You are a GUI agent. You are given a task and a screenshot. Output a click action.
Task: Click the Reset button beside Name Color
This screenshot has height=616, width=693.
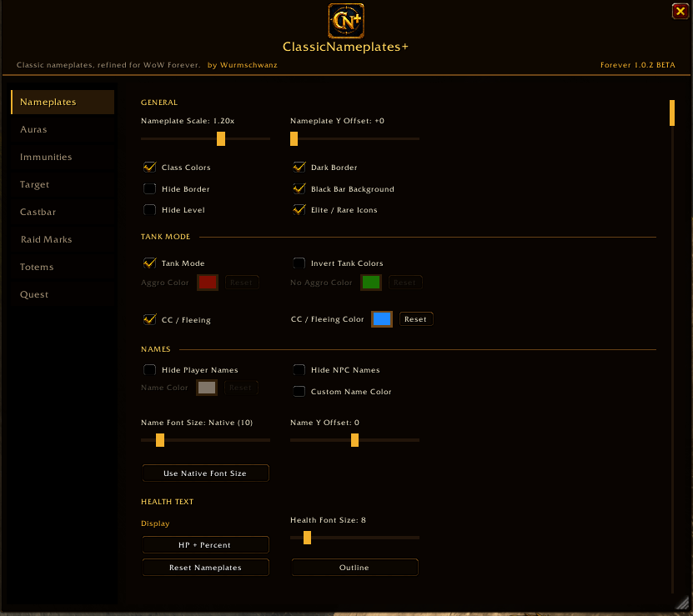pyautogui.click(x=241, y=388)
